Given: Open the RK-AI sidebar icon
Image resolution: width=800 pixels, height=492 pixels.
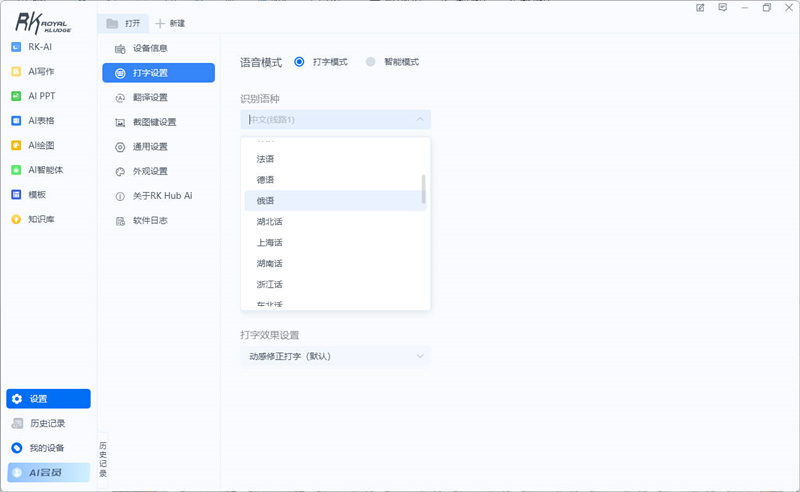Looking at the screenshot, I should click(x=16, y=46).
